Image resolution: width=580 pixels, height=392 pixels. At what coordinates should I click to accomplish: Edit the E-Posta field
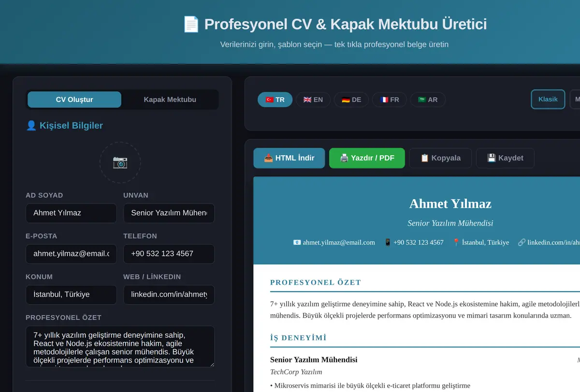(x=71, y=254)
